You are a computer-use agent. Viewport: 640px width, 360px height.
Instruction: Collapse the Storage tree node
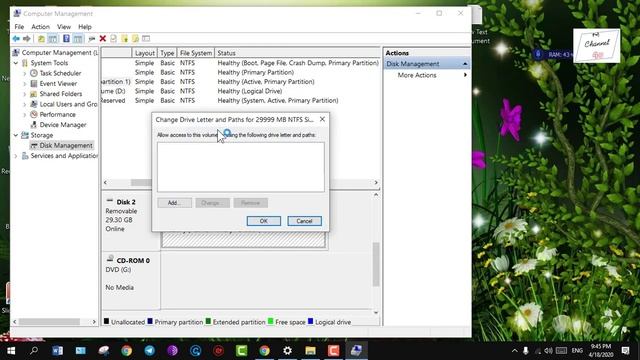[16, 135]
